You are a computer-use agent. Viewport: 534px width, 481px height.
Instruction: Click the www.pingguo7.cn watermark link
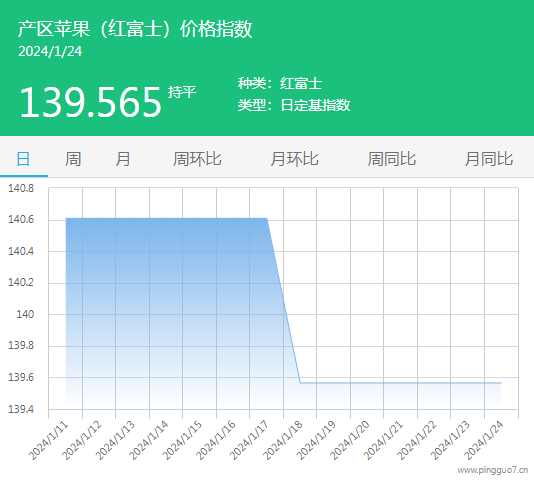492,470
